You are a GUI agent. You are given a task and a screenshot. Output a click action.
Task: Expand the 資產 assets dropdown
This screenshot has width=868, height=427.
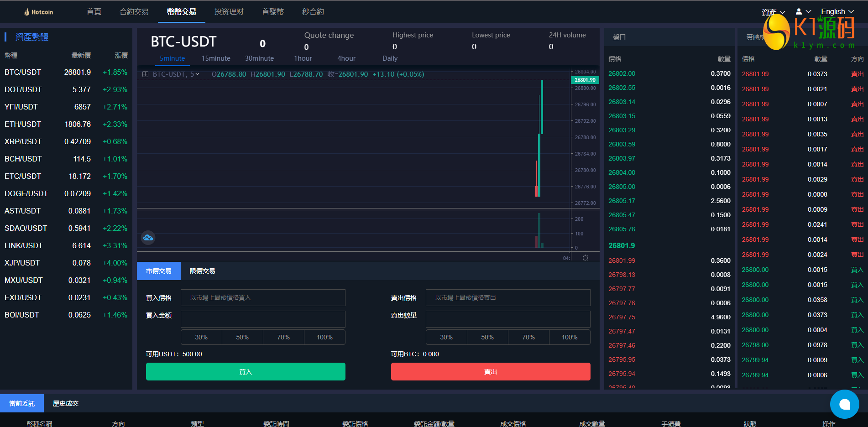click(773, 12)
